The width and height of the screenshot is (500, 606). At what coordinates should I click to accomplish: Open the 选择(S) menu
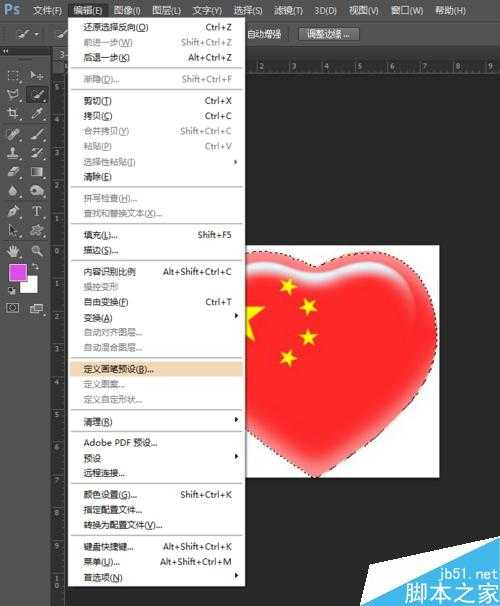pos(248,10)
